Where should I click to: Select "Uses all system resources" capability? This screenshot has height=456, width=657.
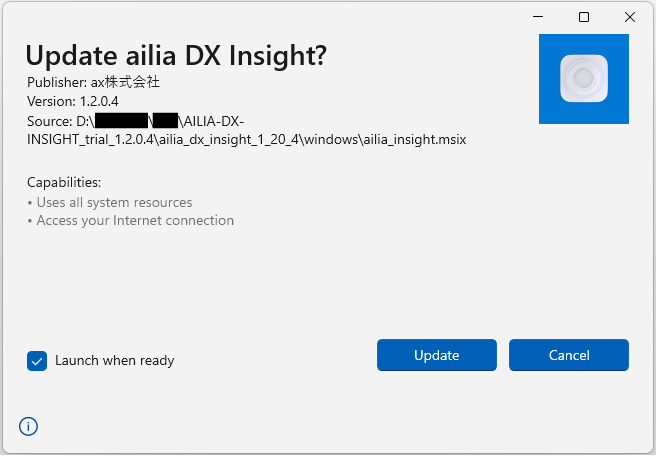tap(114, 202)
